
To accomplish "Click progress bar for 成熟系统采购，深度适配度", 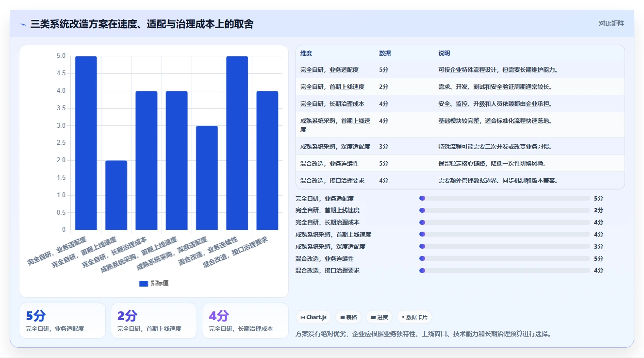I will [x=505, y=246].
